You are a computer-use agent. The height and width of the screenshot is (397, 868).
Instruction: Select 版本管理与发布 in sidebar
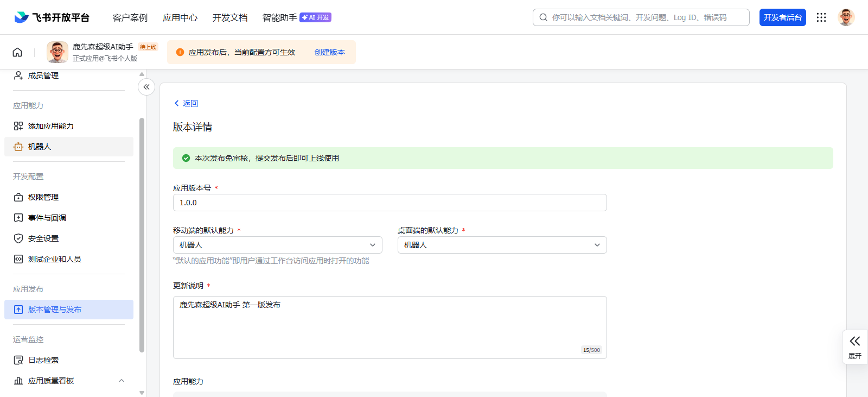pyautogui.click(x=69, y=310)
